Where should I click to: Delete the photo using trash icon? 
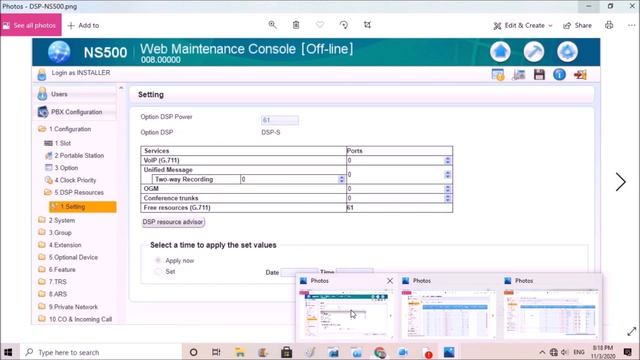pos(296,25)
